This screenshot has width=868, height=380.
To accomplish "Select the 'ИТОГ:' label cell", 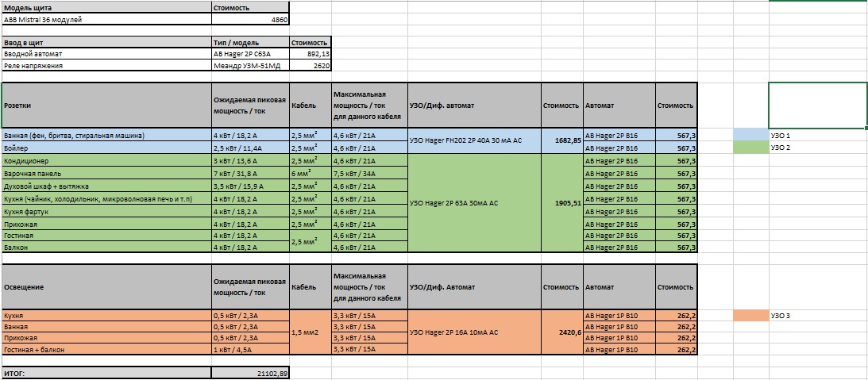I will coord(106,374).
